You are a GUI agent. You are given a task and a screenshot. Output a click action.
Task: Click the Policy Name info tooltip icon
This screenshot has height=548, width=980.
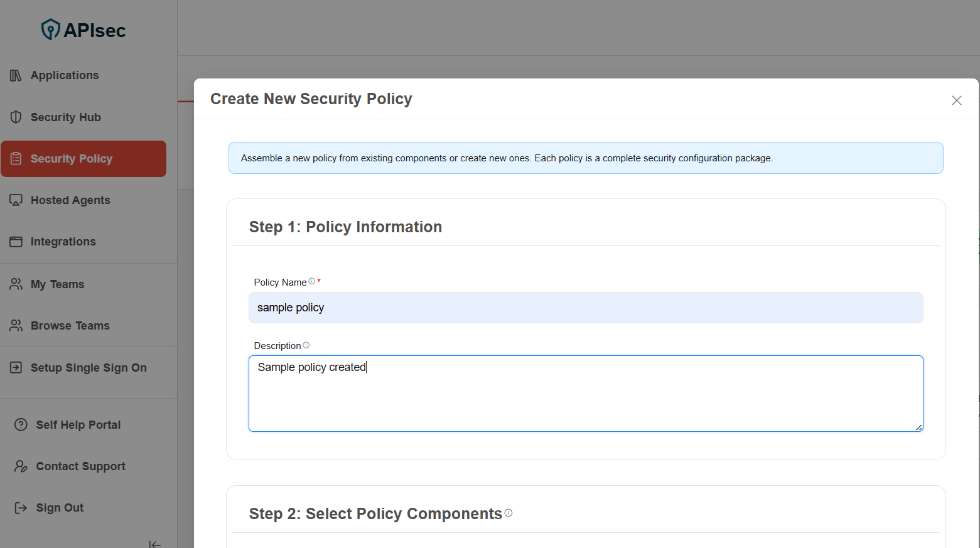[x=311, y=281]
